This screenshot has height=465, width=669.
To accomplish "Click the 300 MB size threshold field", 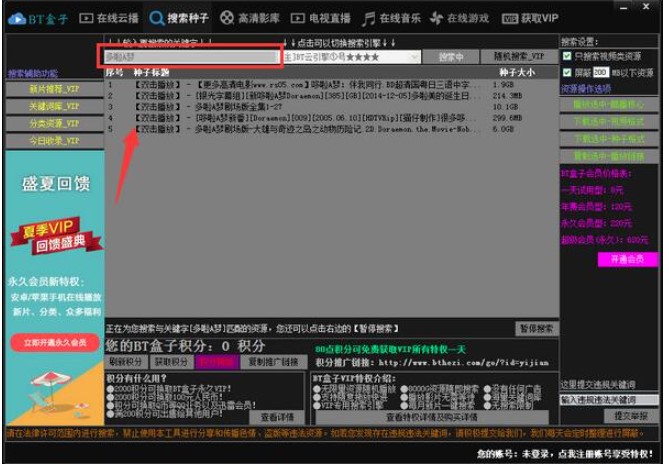I will coord(600,73).
